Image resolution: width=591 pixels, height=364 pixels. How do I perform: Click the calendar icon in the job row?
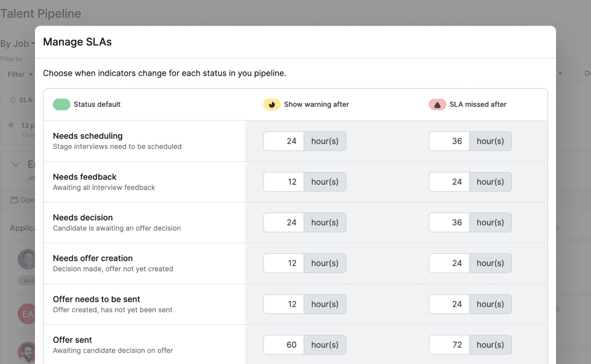(x=15, y=200)
